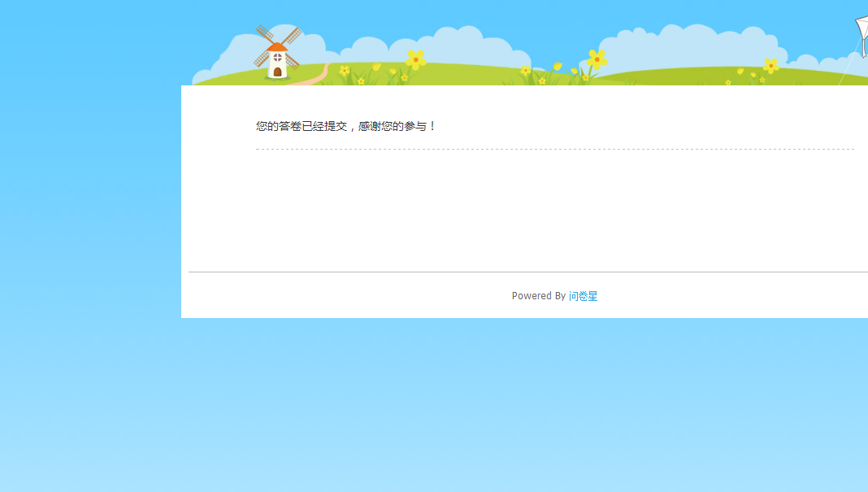The image size is (868, 492).
Task: Click the 'Powered By' footer text
Action: [x=539, y=296]
